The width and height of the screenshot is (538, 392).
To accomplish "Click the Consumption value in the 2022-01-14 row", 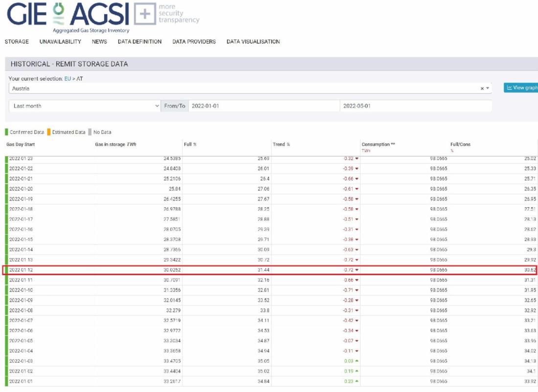I will [439, 250].
